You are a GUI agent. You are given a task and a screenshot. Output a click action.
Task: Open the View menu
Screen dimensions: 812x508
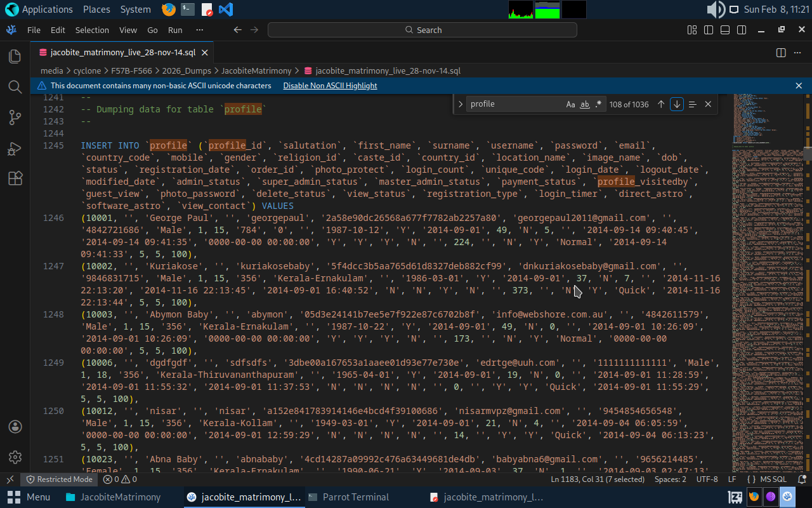(128, 30)
